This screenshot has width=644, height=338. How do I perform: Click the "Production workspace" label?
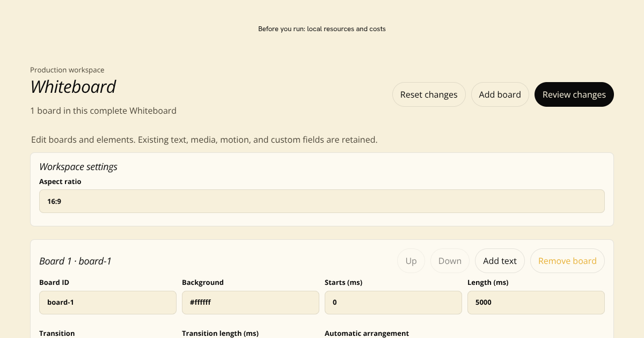(67, 70)
